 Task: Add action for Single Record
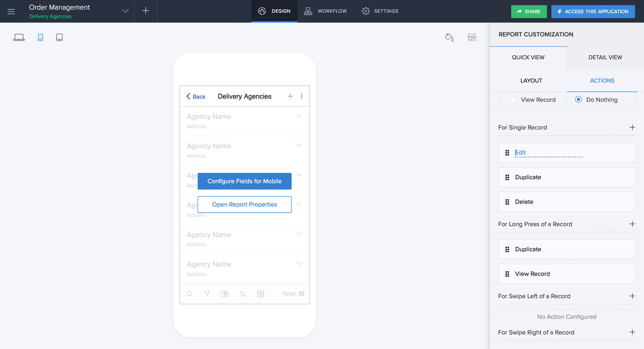tap(632, 127)
